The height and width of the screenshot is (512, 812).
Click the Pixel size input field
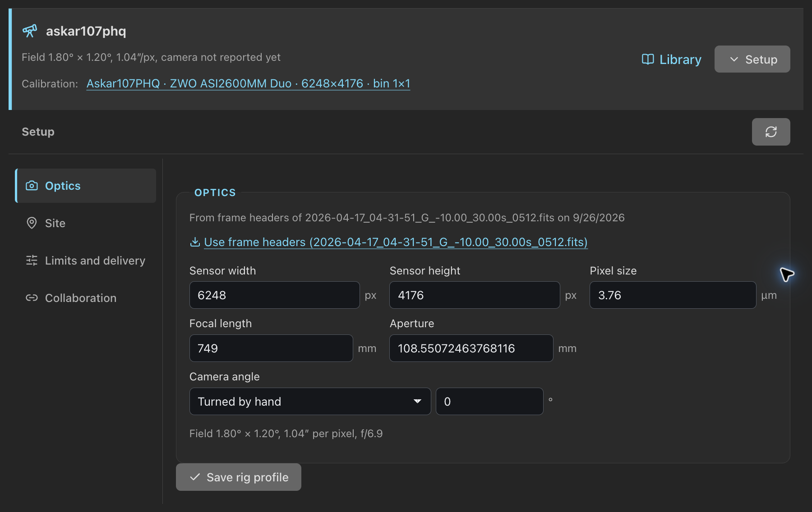click(x=673, y=295)
